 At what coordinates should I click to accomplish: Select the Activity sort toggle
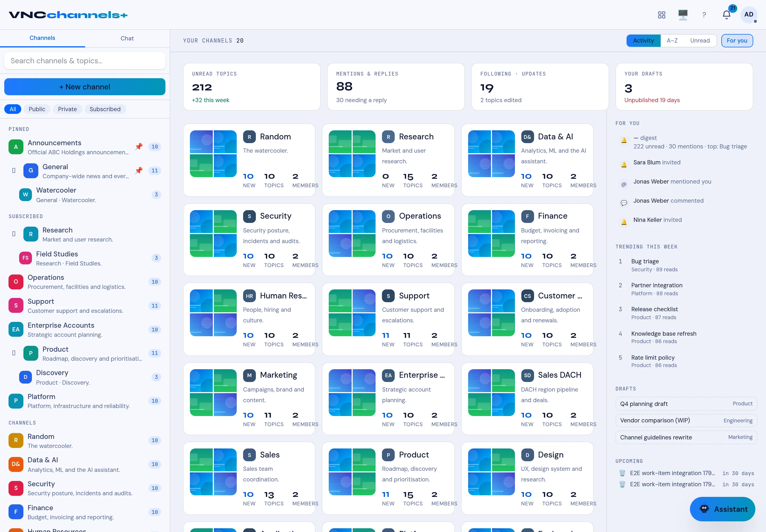click(x=643, y=41)
